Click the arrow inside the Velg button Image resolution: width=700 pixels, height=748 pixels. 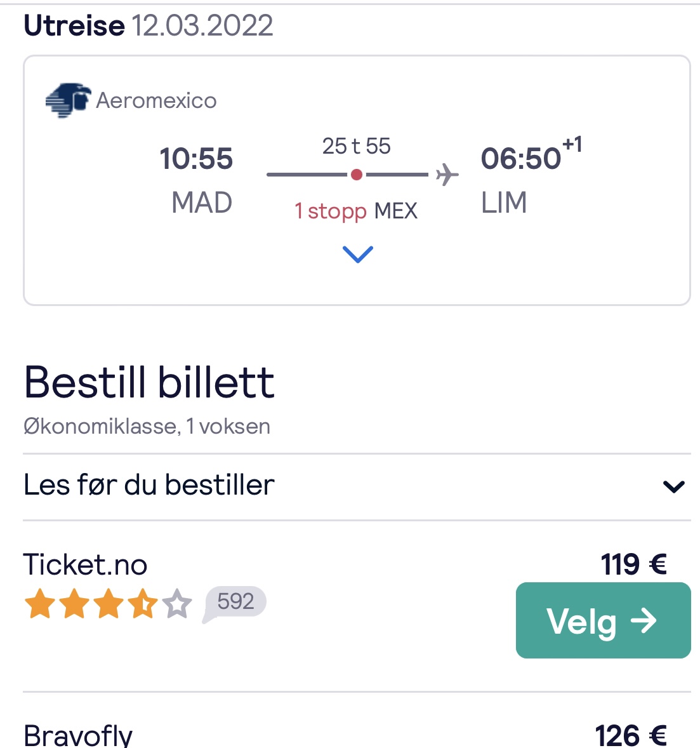[644, 620]
